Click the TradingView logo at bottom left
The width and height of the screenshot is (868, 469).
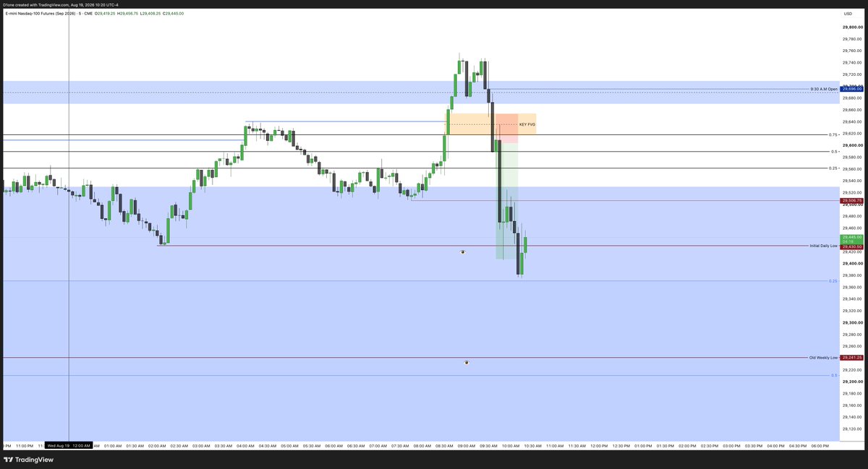point(27,460)
